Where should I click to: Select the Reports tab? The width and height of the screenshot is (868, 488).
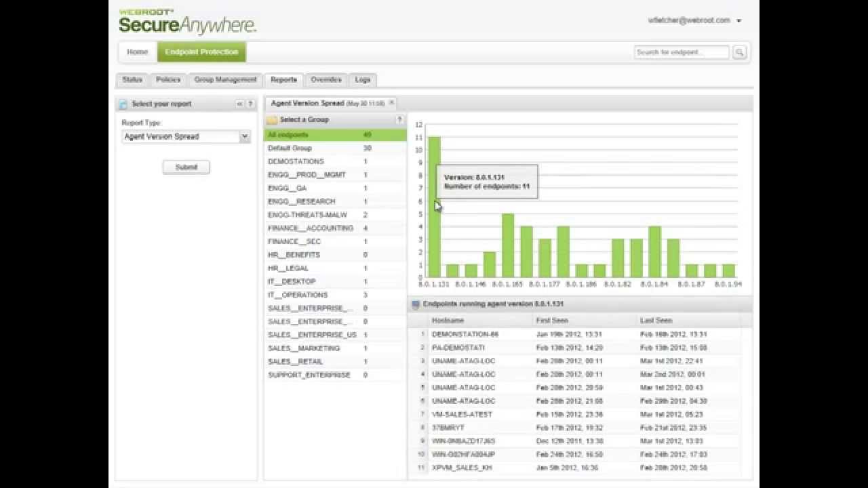click(283, 80)
